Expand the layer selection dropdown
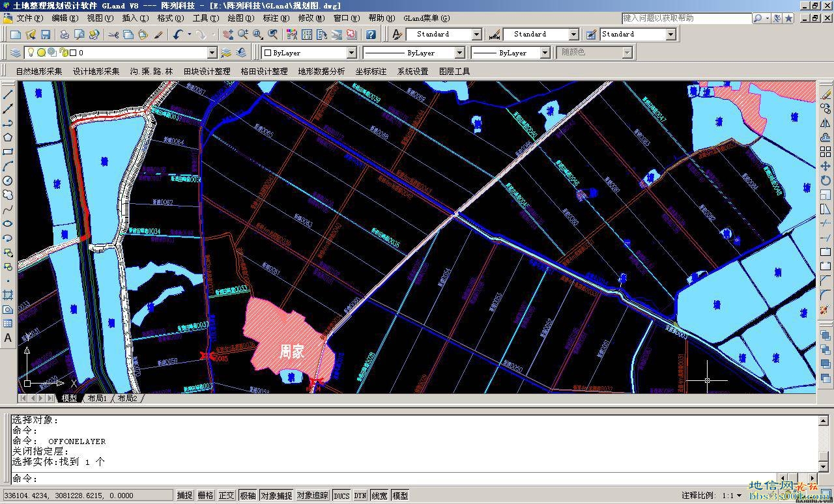This screenshot has height=504, width=834. (x=212, y=53)
